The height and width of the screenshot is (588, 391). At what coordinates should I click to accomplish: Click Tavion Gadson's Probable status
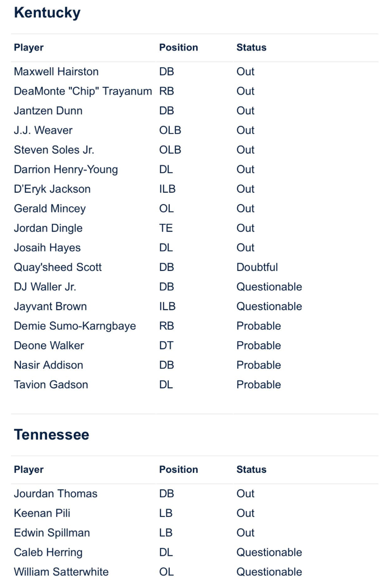(x=259, y=384)
